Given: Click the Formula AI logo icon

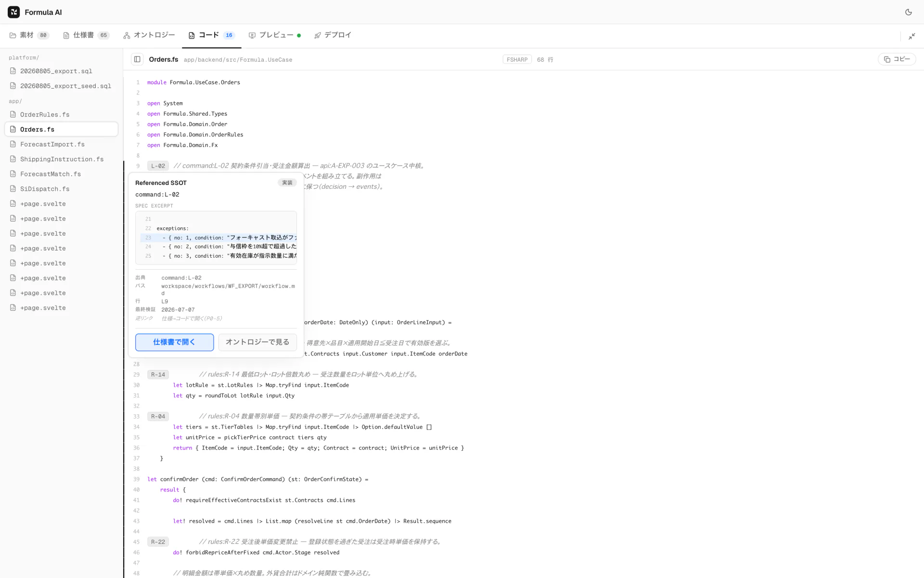Looking at the screenshot, I should pyautogui.click(x=13, y=12).
